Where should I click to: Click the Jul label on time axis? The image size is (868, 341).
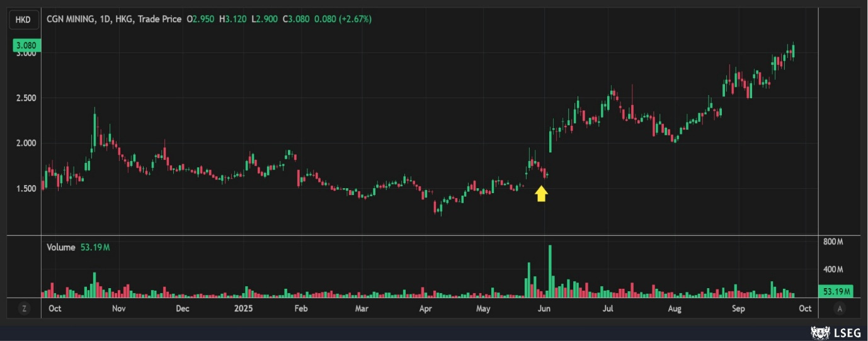tap(608, 309)
